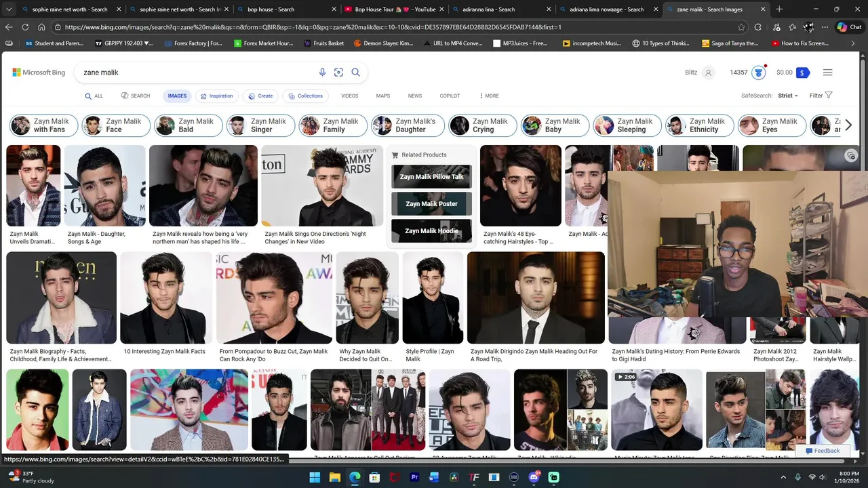Launch Premiere Pro from taskbar
Image resolution: width=868 pixels, height=488 pixels.
point(414,477)
